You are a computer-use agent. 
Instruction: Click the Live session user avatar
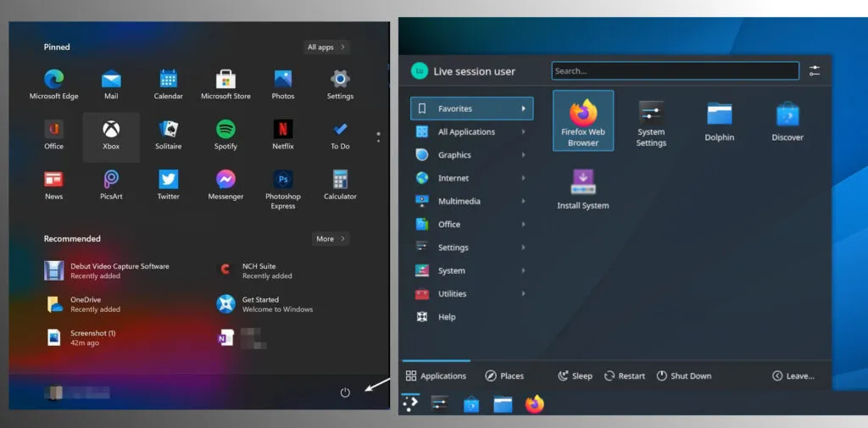click(420, 71)
